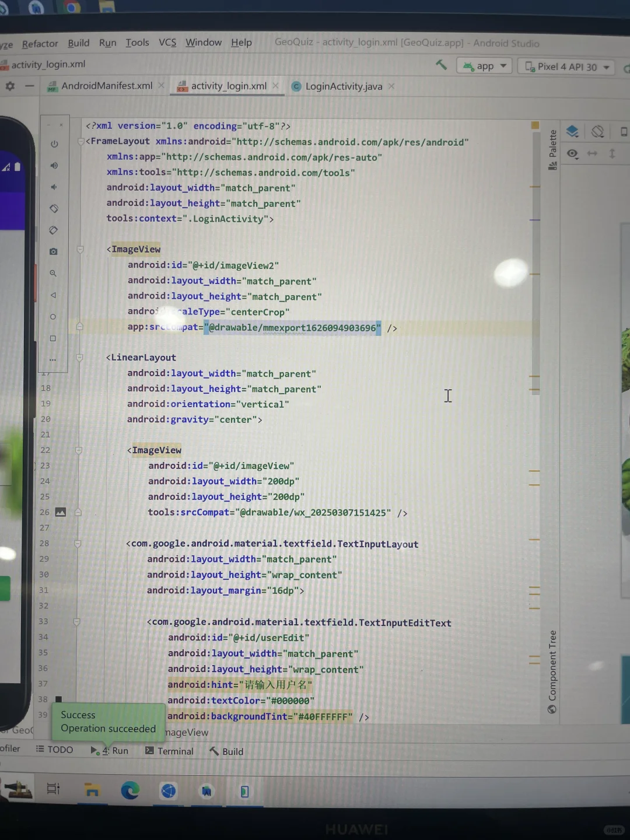
Task: Open the VCS menu
Action: [x=167, y=43]
